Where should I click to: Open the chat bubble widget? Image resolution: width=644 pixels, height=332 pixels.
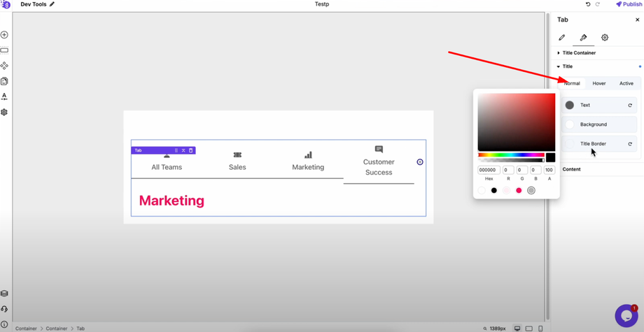click(626, 316)
